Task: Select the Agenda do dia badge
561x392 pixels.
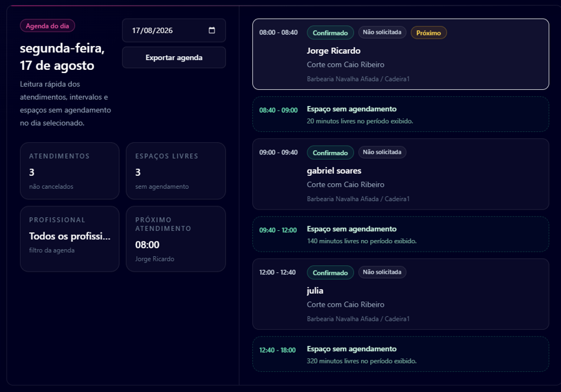Action: coord(47,26)
